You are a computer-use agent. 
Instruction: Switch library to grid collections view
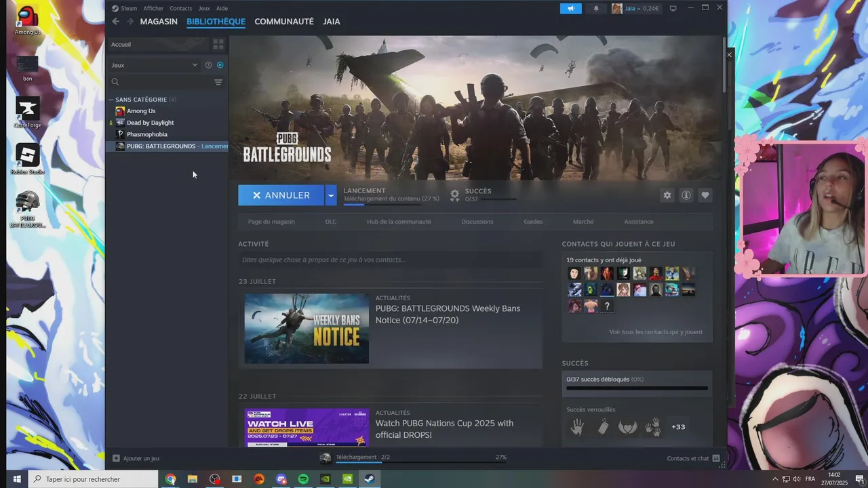[218, 44]
